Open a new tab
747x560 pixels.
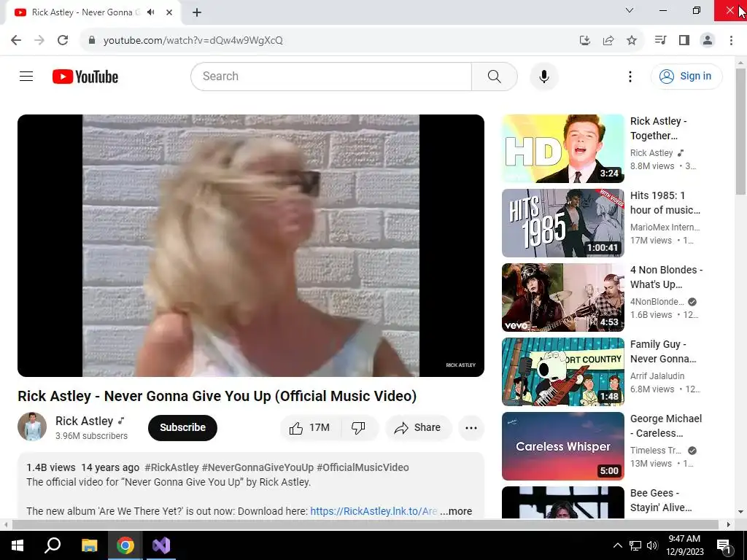pyautogui.click(x=197, y=12)
